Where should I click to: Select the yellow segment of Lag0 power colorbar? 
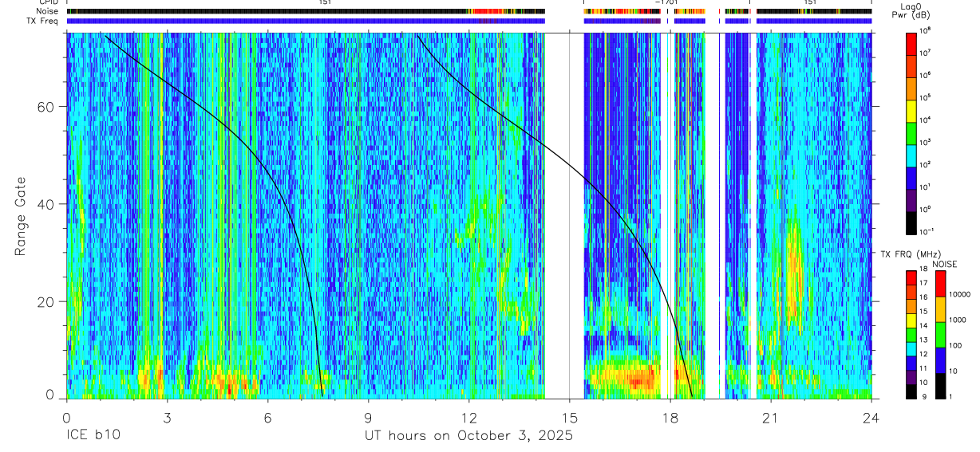tap(911, 110)
